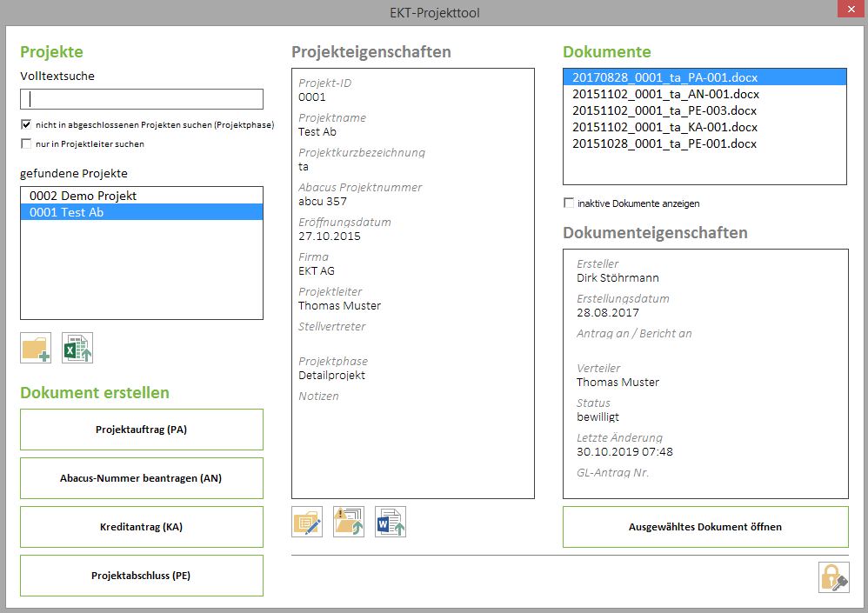Select document 20170828_0001_ta_PA-001.docx

[x=704, y=77]
